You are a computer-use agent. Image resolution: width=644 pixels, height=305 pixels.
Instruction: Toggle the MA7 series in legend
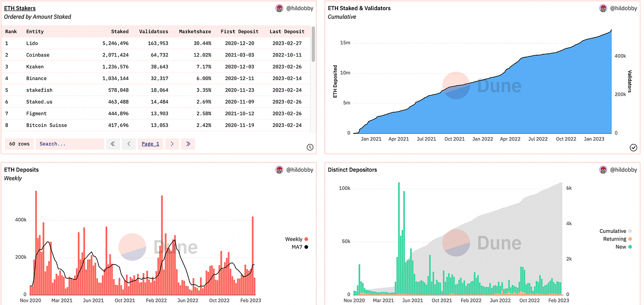click(300, 247)
